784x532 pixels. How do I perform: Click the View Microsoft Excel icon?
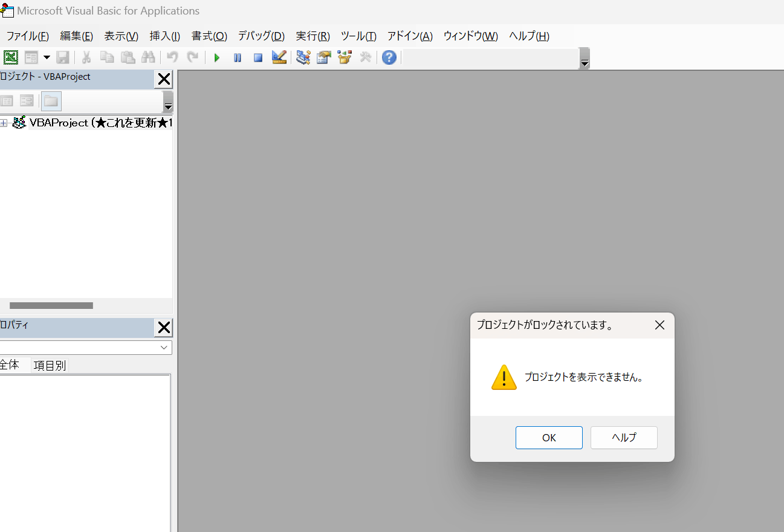(11, 57)
